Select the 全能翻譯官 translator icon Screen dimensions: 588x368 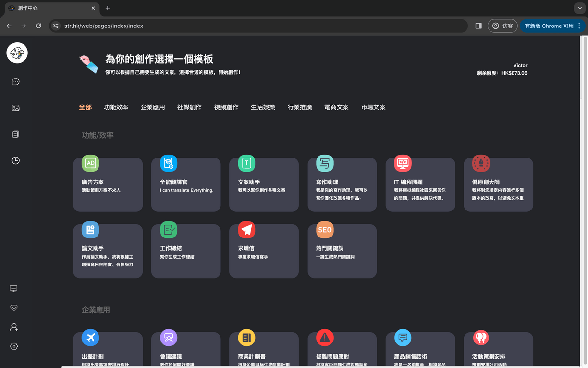(x=169, y=163)
